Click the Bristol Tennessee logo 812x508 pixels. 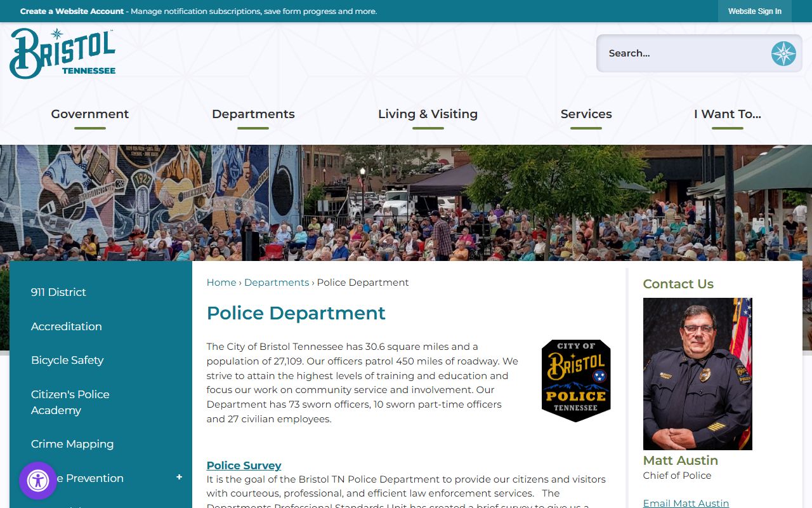pos(63,53)
